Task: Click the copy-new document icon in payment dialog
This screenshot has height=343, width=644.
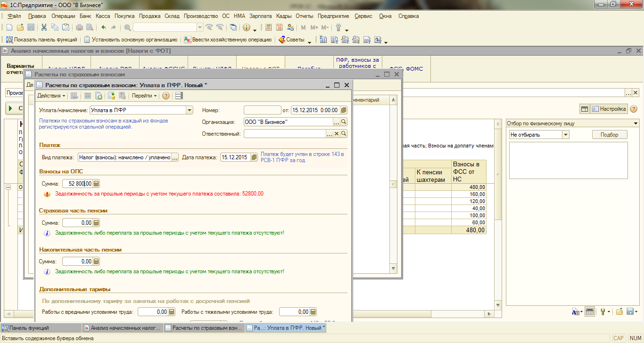Action: click(99, 96)
